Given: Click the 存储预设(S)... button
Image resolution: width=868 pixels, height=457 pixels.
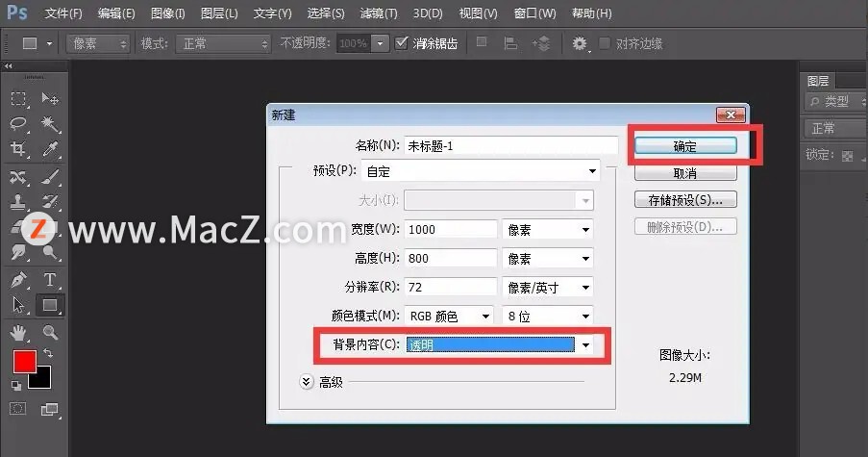Looking at the screenshot, I should (x=685, y=199).
